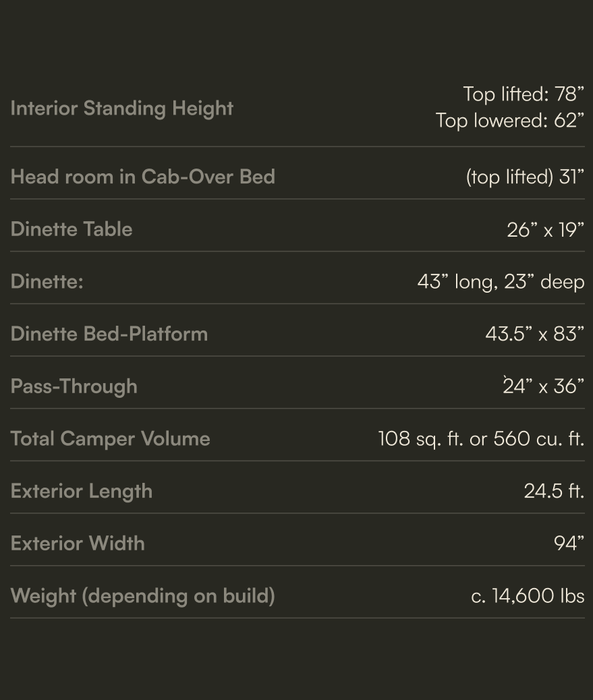Select the "Top lifted: 78" value
Image resolution: width=593 pixels, height=700 pixels.
tap(523, 94)
